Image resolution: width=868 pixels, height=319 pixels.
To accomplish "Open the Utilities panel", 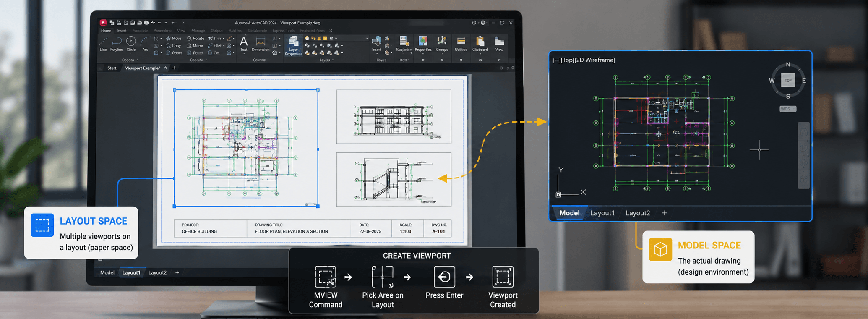I will click(461, 44).
